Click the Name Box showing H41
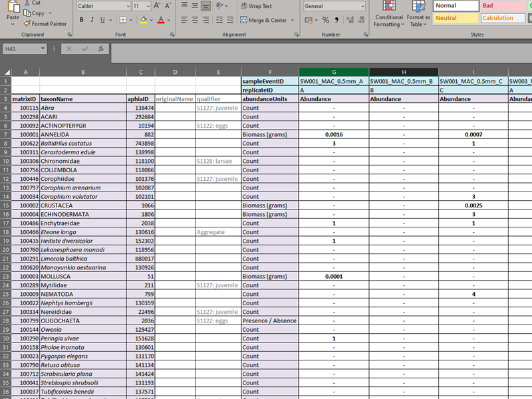The image size is (532, 399). [27, 49]
